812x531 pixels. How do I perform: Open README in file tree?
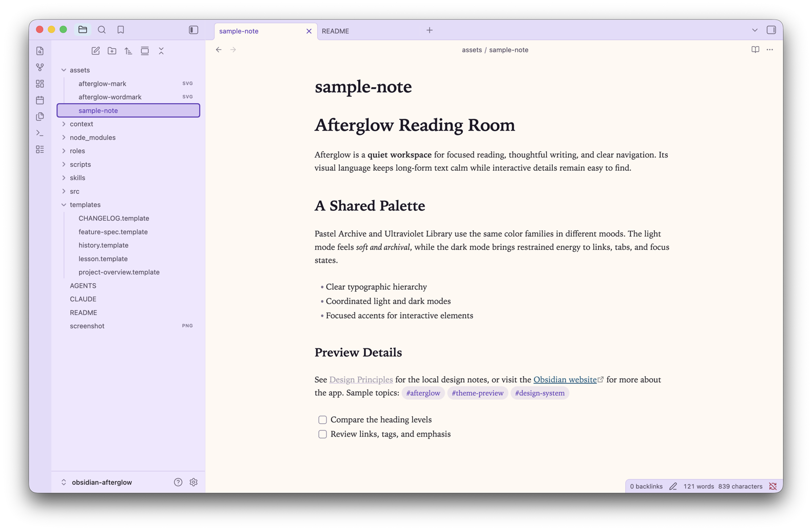click(128, 312)
